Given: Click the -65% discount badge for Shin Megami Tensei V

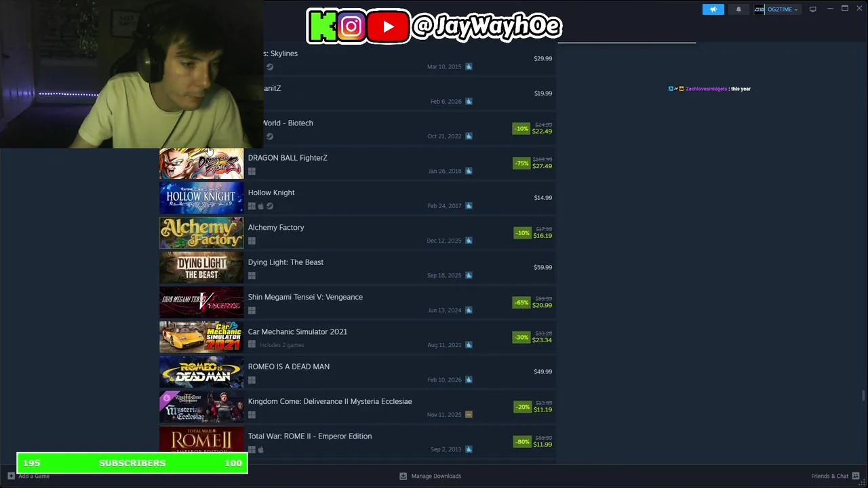Looking at the screenshot, I should (x=521, y=302).
